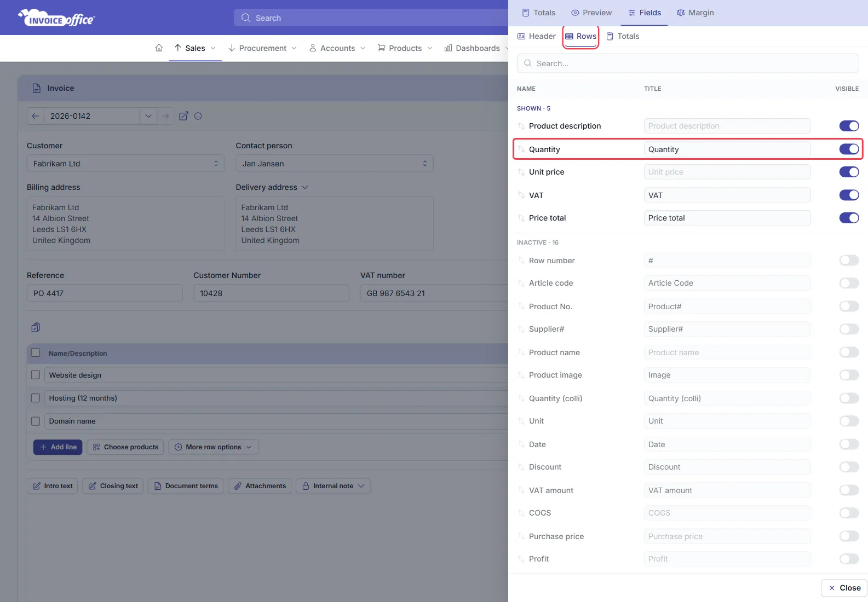Image resolution: width=868 pixels, height=602 pixels.
Task: Click the InvoiceOffice logo
Action: pyautogui.click(x=56, y=18)
